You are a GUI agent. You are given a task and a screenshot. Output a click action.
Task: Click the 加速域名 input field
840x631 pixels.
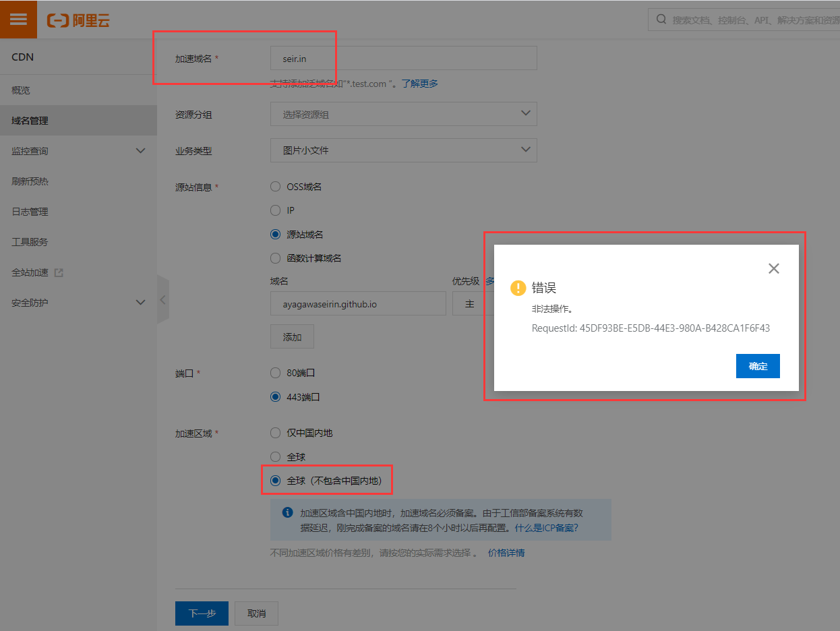(x=403, y=59)
